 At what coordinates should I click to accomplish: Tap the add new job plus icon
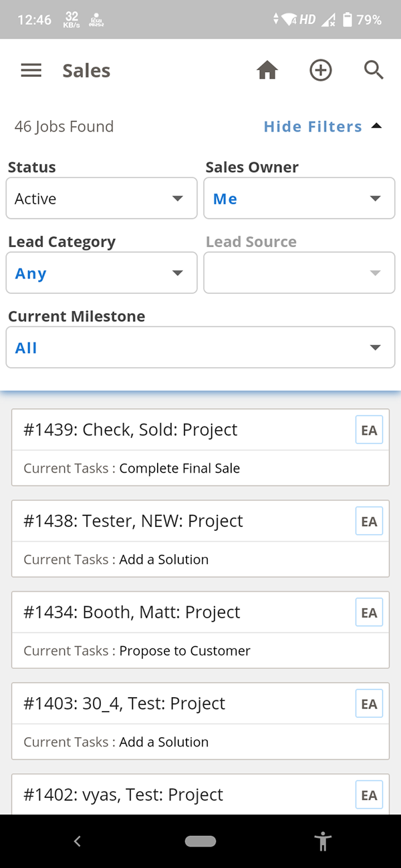click(x=321, y=71)
